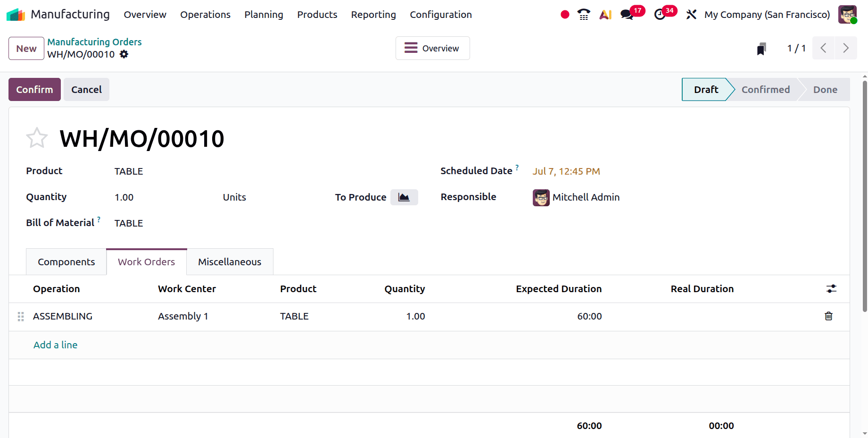Sort by Expected Duration column header
This screenshot has height=438, width=868.
point(559,289)
